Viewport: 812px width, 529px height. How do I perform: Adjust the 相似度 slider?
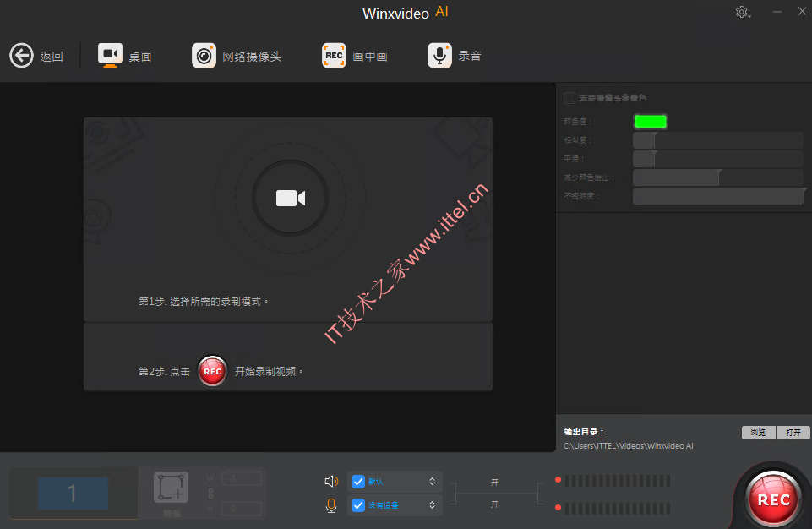pos(718,140)
